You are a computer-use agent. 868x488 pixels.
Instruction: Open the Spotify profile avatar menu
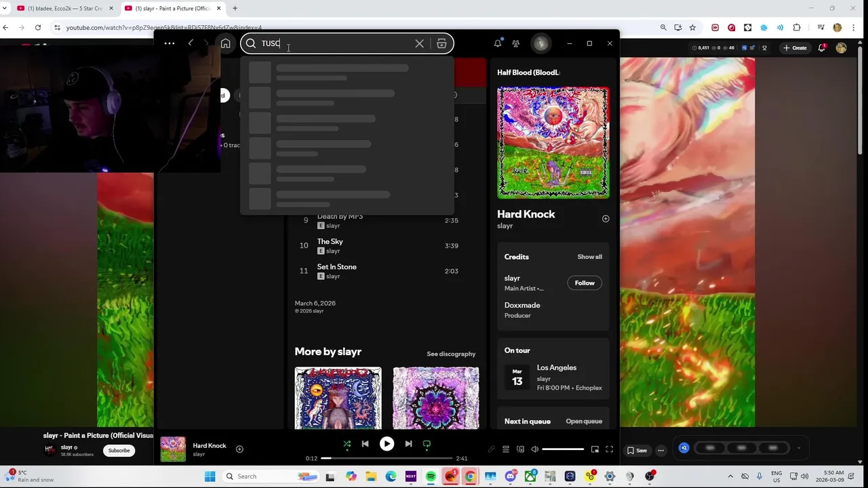[x=540, y=43]
